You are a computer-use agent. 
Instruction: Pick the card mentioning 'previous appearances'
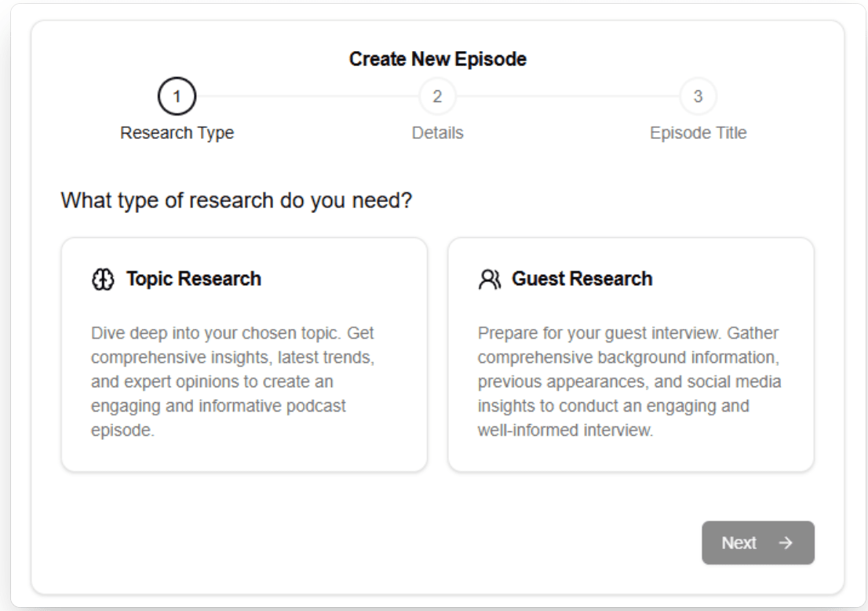click(630, 354)
